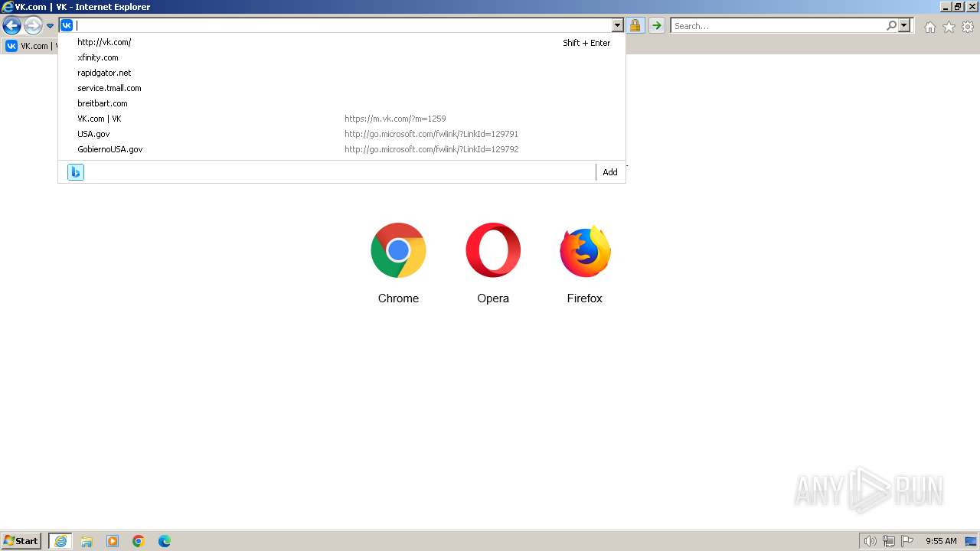Choose the breitbart.com suggestion
Image resolution: width=980 pixels, height=551 pixels.
(341, 103)
